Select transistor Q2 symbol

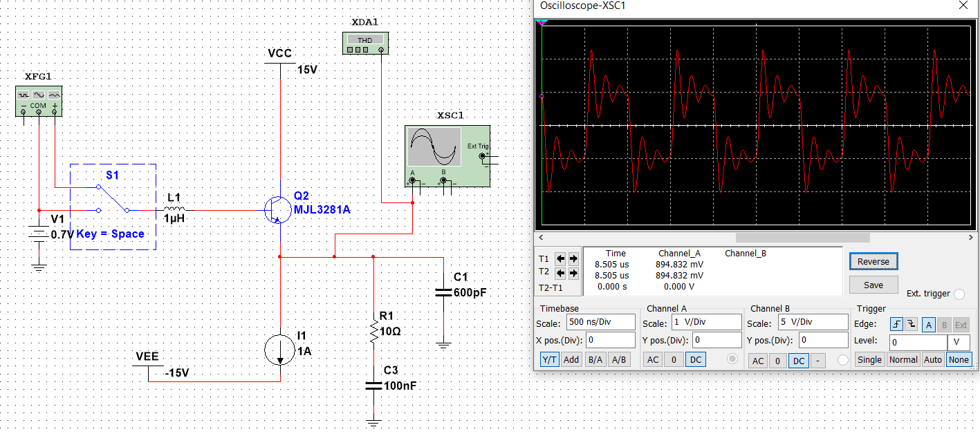coord(277,209)
